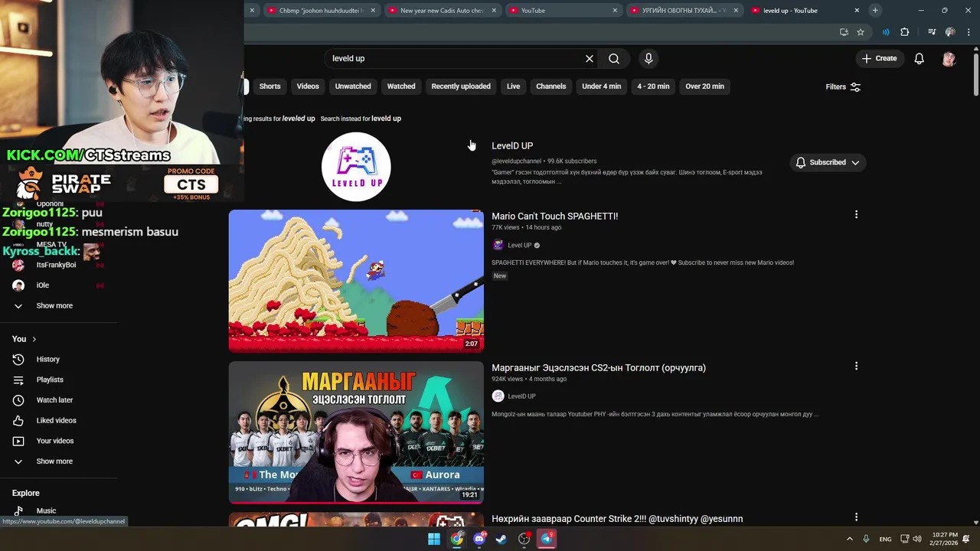Open more options for Нөхрийн зааврaap video

tap(856, 517)
